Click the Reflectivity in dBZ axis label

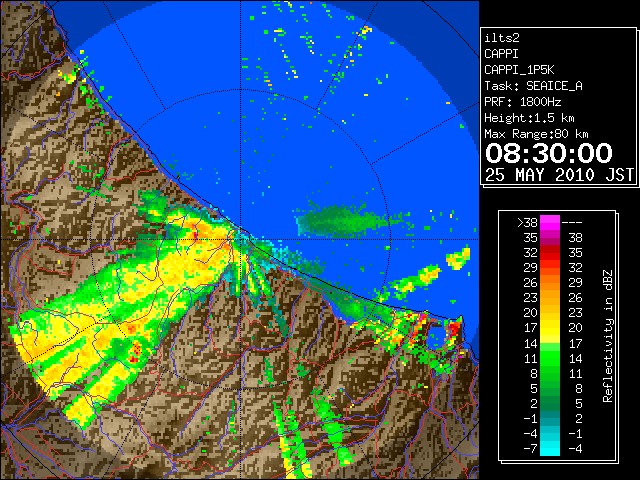tap(608, 336)
